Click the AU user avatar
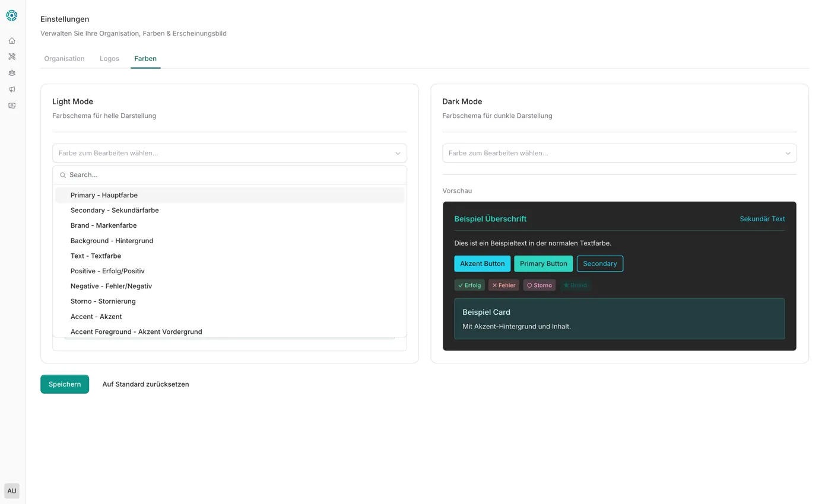Screen dimensions: 822x504 12,491
